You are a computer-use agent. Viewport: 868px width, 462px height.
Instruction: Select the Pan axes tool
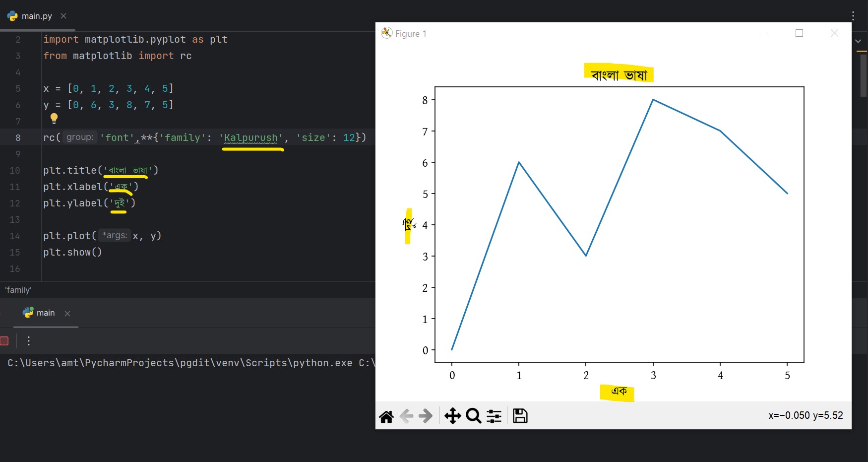pos(452,416)
